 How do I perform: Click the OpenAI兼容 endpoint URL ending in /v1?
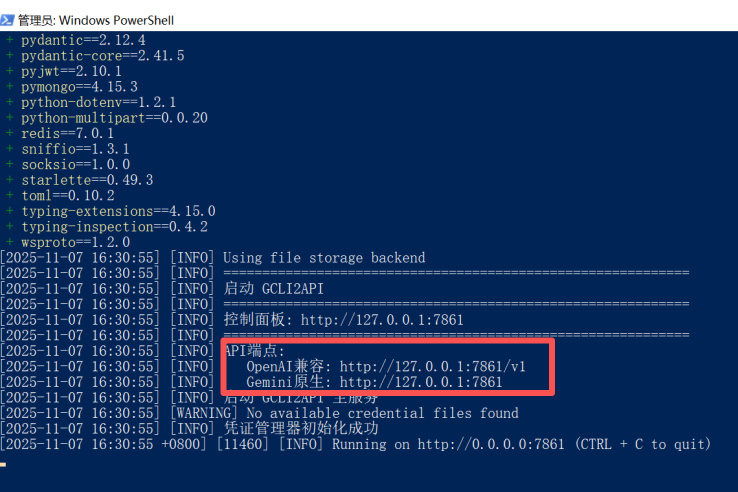pyautogui.click(x=432, y=366)
